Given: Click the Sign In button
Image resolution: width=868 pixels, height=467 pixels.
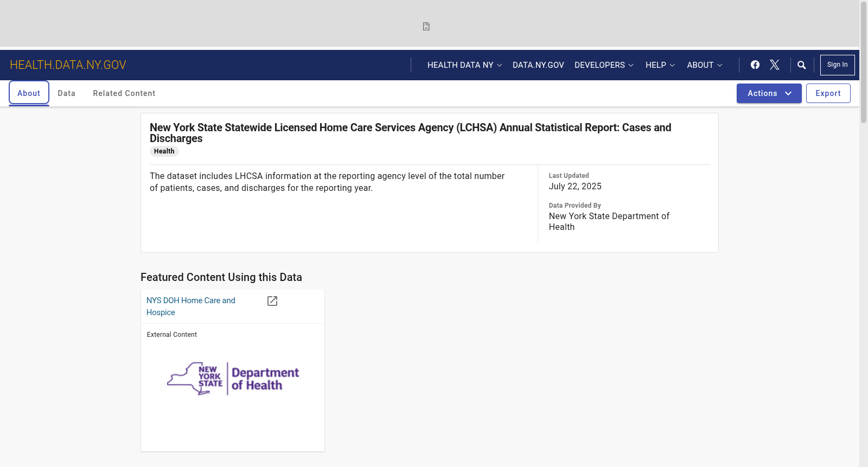Looking at the screenshot, I should point(837,65).
